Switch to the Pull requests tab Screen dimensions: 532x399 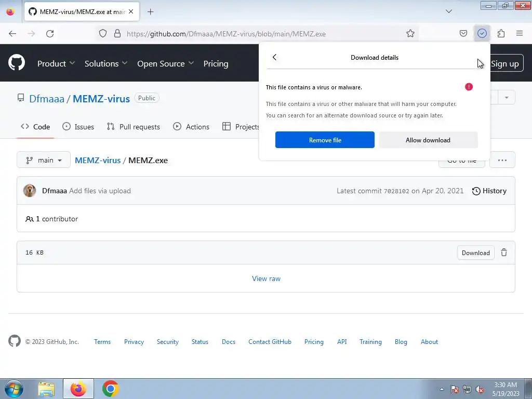coord(134,127)
